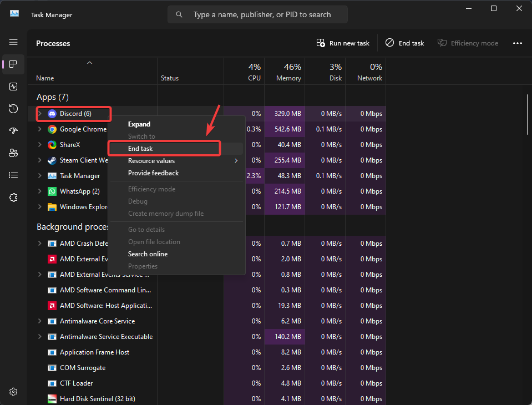Open the Performance page in sidebar
532x405 pixels.
click(x=13, y=87)
